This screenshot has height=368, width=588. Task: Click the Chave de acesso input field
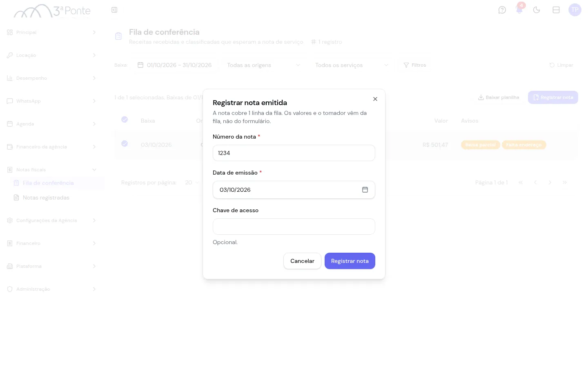coord(294,227)
